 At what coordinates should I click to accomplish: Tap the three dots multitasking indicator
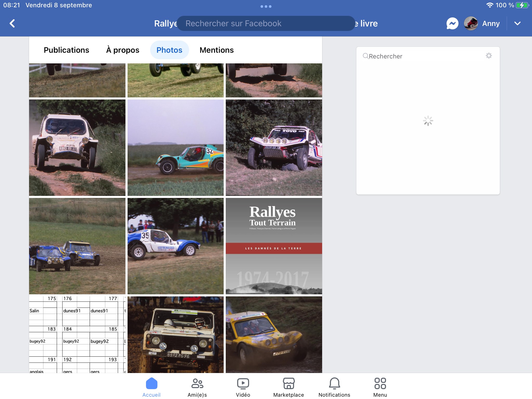[x=266, y=6]
